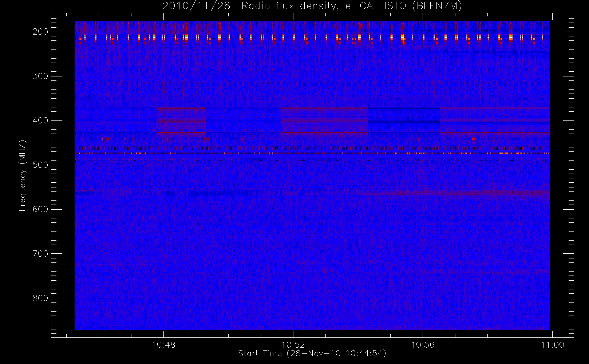This screenshot has height=364, width=589.
Task: Click the 300 frequency tick label
Action: (40, 76)
